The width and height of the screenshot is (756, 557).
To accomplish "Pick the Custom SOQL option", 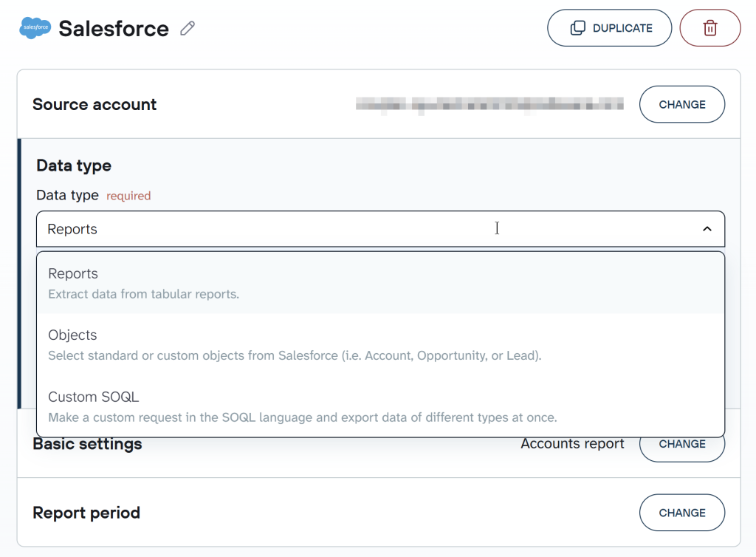I will coord(380,406).
